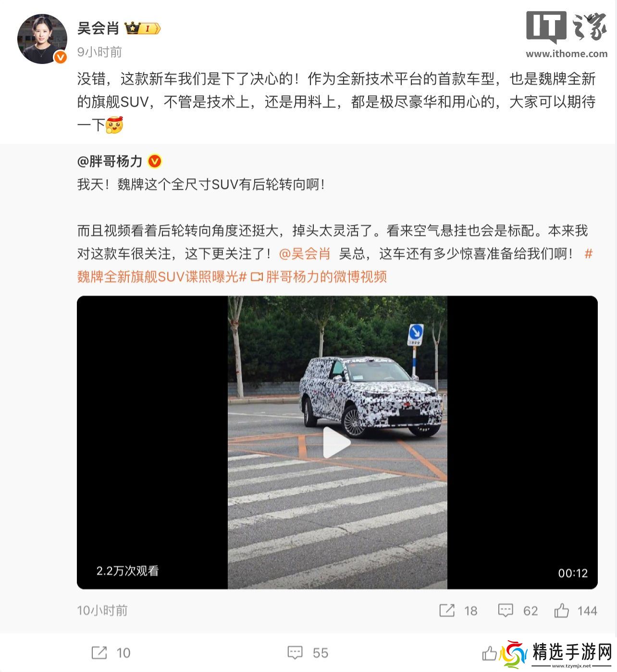
Task: Click the 9小时前 timestamp under 吴会肖
Action: click(99, 52)
